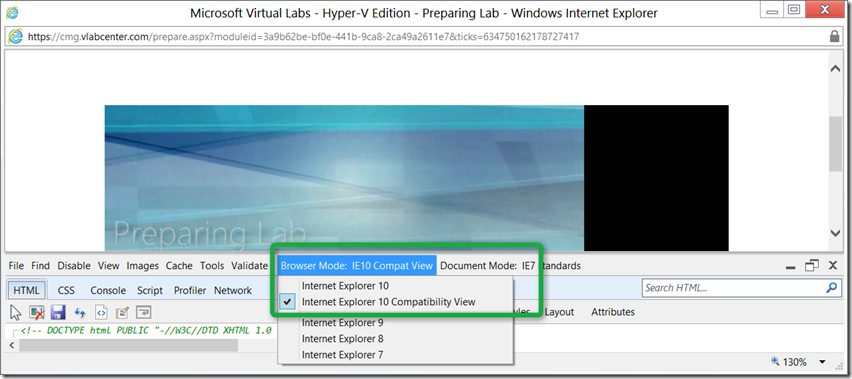Show the Attributes pane tab
Image resolution: width=852 pixels, height=379 pixels.
click(613, 312)
